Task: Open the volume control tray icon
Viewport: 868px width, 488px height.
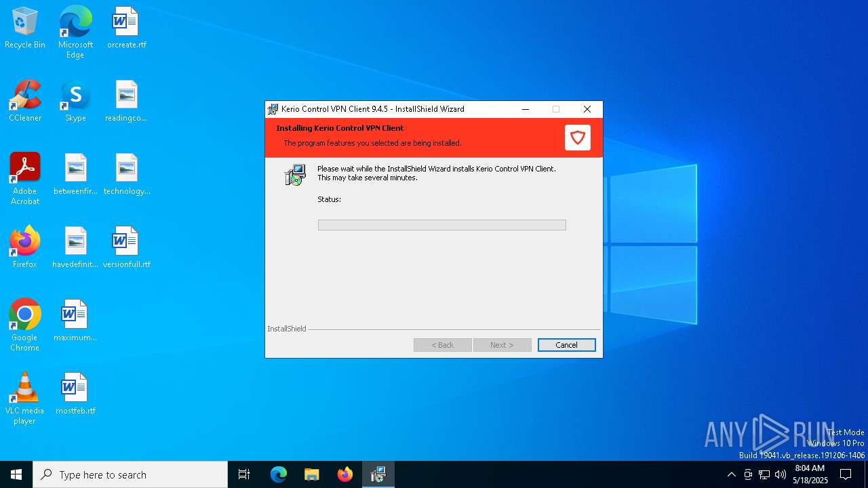Action: (x=781, y=474)
